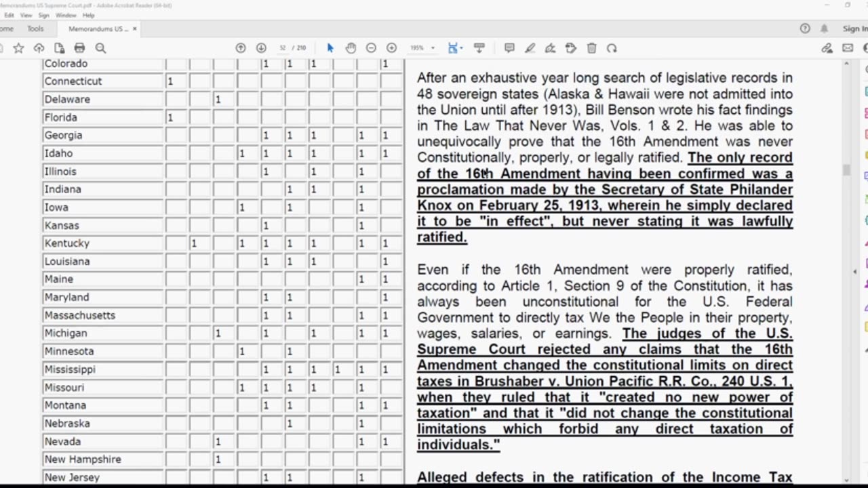Click the Mississippi row label
Viewport: 868px width, 488px height.
coord(70,369)
